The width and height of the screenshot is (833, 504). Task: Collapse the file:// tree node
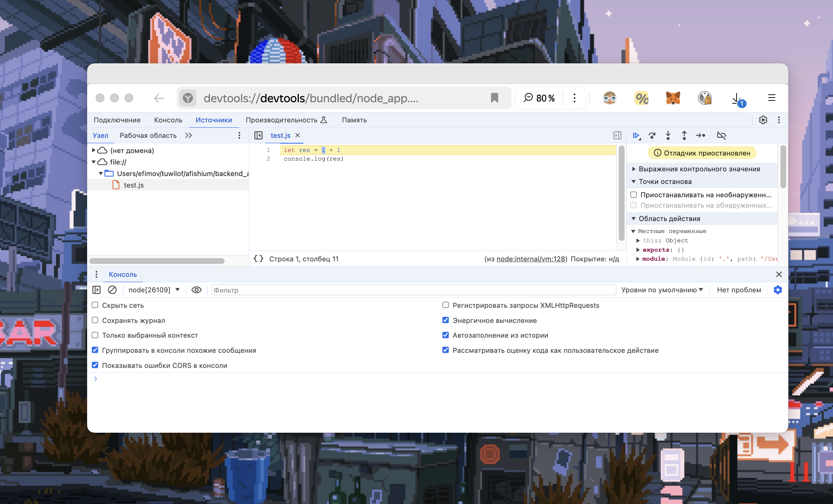(94, 162)
